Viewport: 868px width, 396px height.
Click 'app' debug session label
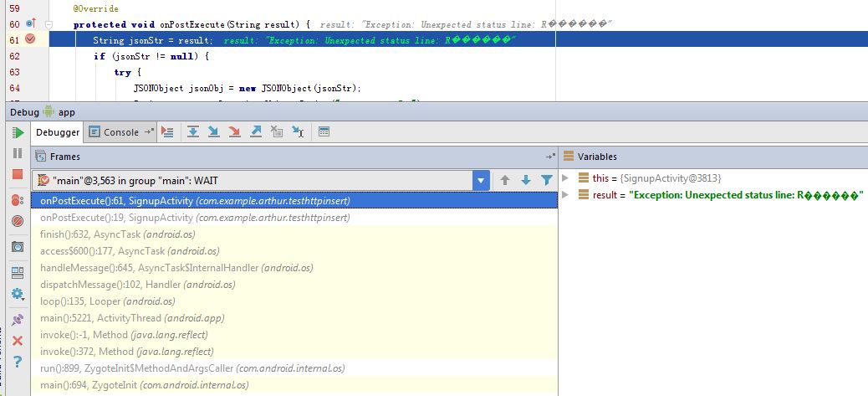point(66,112)
